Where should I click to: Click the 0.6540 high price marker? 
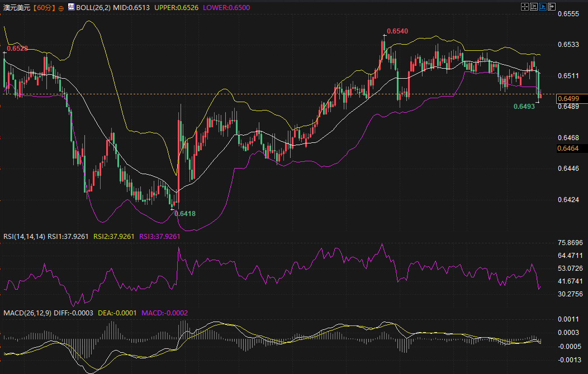point(397,31)
